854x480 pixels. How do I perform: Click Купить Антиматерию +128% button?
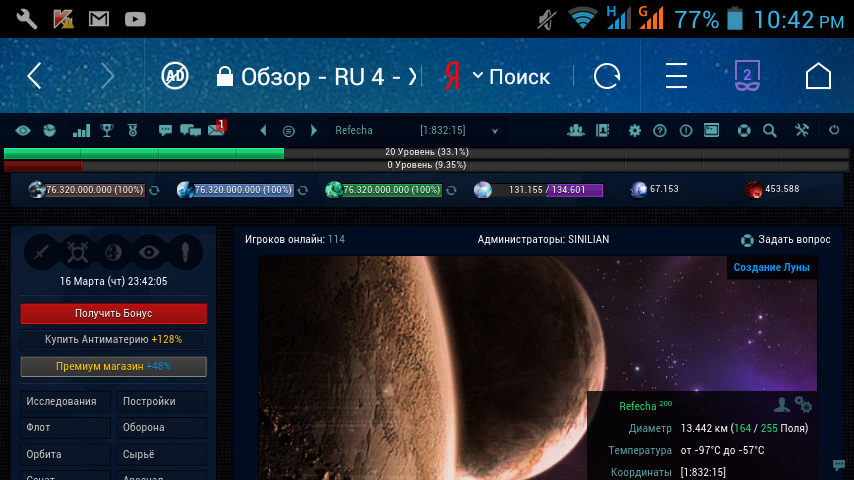point(113,339)
